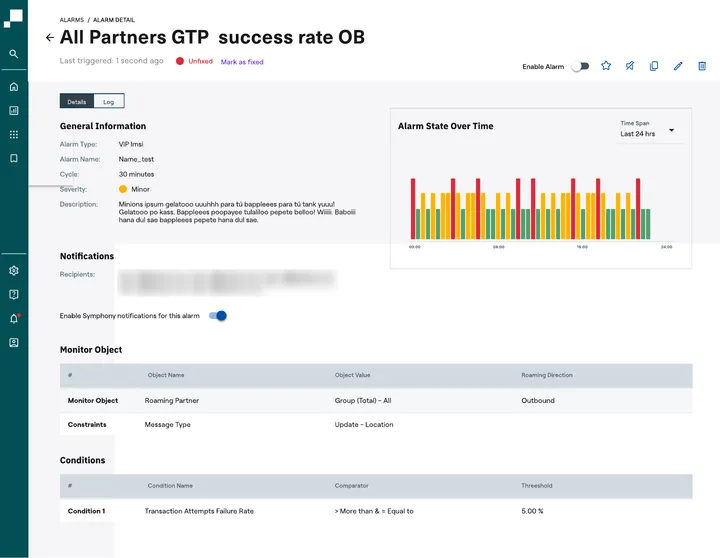Click the ALARM DETAIL breadcrumb text
The width and height of the screenshot is (720, 558).
114,20
